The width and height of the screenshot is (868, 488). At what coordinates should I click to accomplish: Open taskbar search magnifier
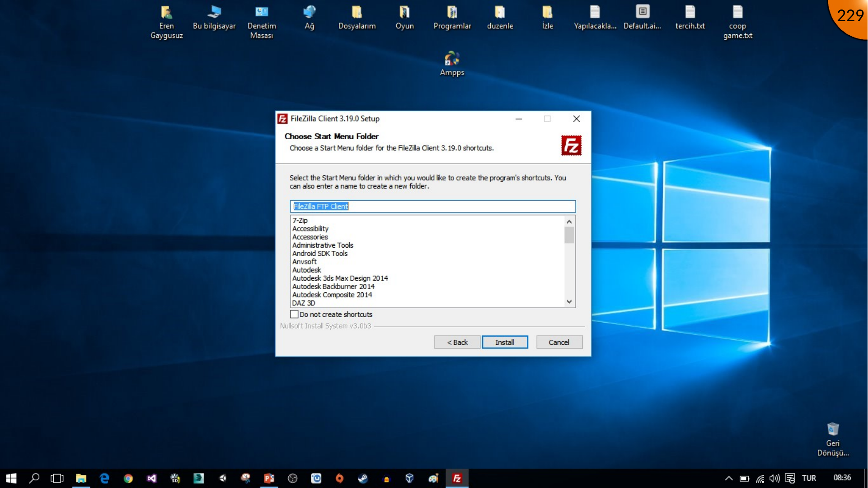pyautogui.click(x=34, y=478)
